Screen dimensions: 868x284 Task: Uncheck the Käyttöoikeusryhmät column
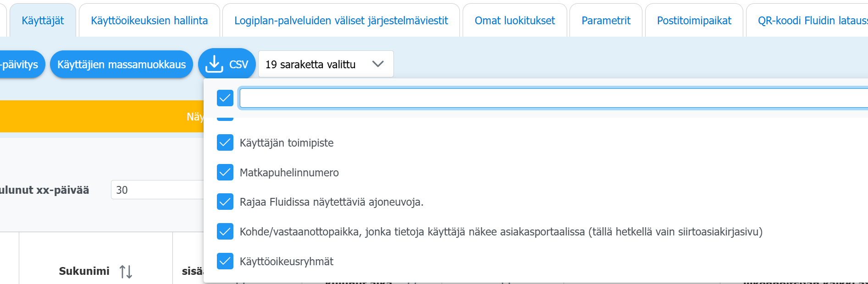(225, 262)
